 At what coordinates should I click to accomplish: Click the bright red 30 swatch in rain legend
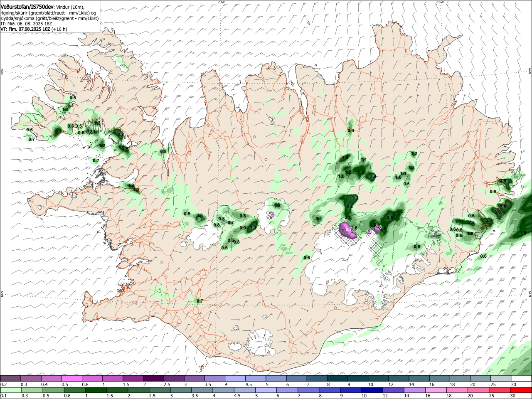pos(521,390)
